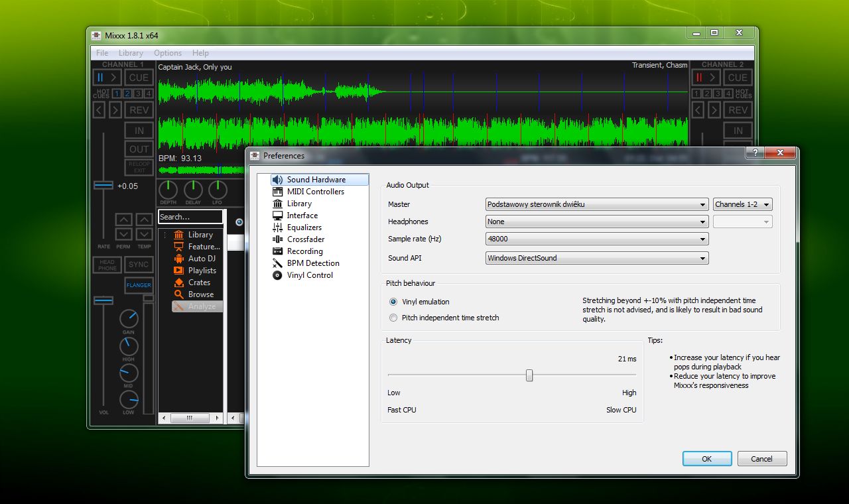Click Channel 1 CUE button
This screenshot has height=504, width=849.
coord(139,78)
